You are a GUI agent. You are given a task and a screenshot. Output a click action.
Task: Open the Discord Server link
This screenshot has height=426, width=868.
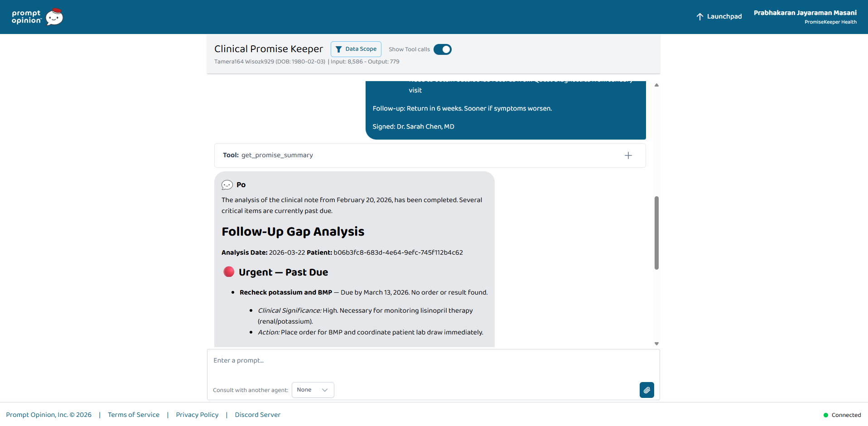(x=258, y=415)
